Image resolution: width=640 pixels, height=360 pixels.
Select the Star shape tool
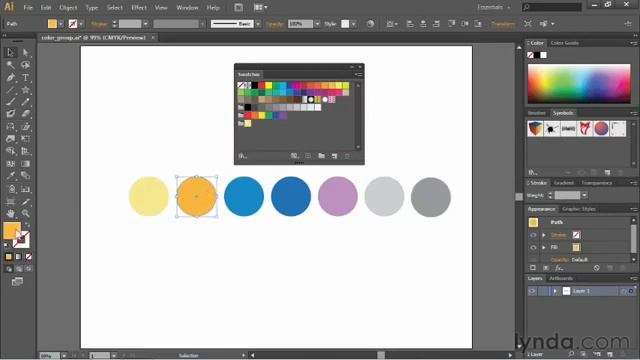point(25,90)
